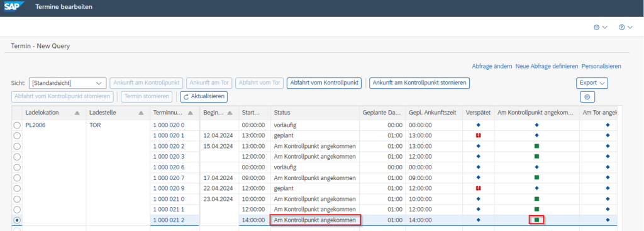The image size is (644, 231).
Task: Click green Kontrollpunkt square in row 1 000 020 2
Action: pyautogui.click(x=536, y=146)
